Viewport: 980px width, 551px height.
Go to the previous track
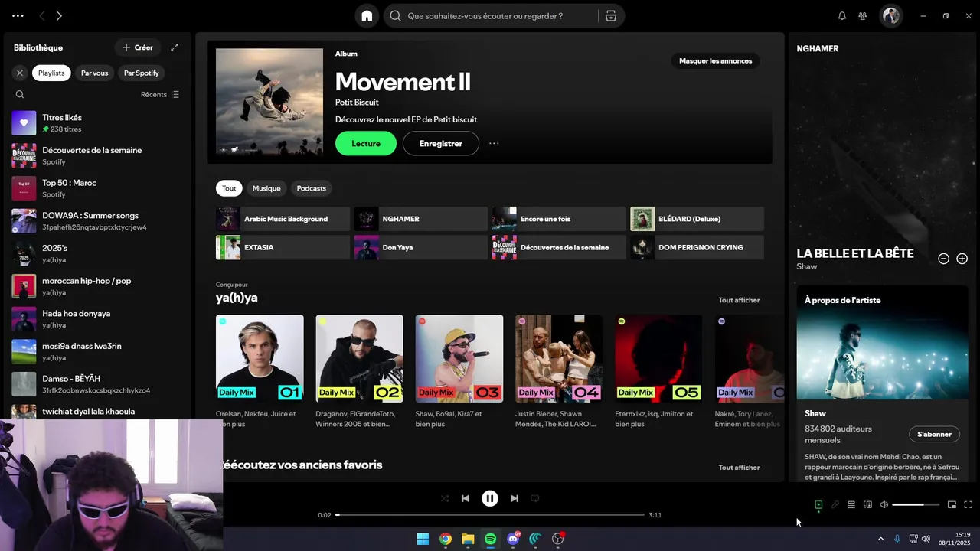point(465,498)
